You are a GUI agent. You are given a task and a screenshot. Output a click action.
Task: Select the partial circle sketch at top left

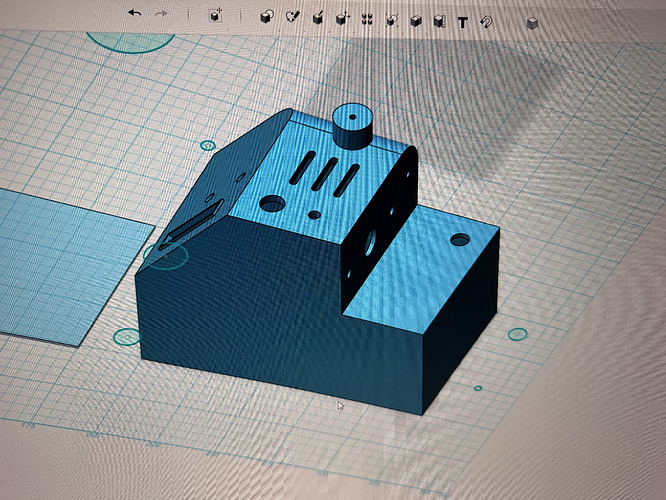[x=130, y=42]
